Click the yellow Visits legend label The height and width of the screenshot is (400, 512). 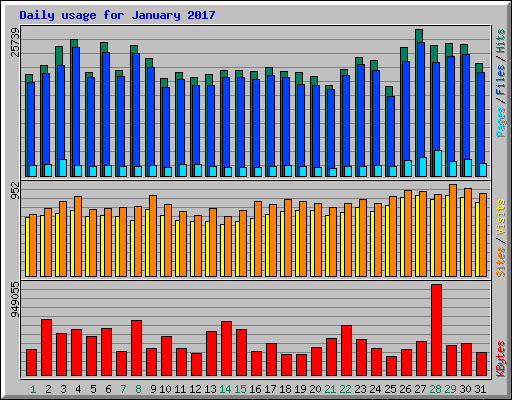(500, 217)
